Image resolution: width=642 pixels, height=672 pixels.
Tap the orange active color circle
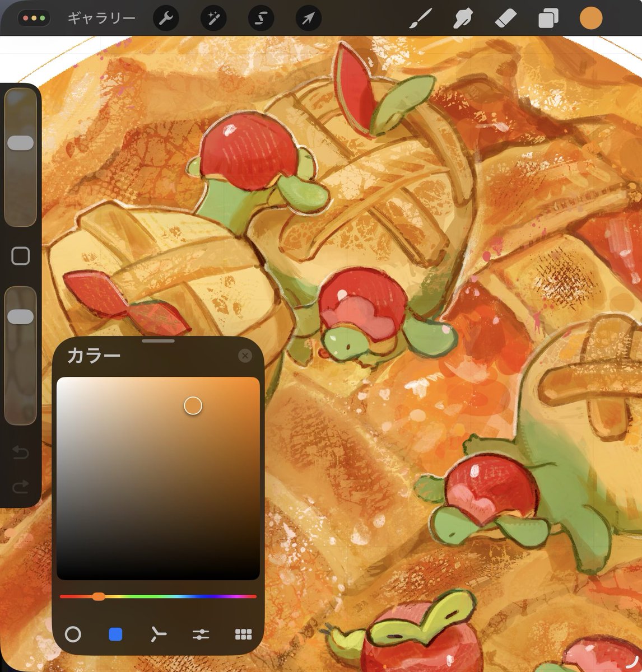click(591, 18)
